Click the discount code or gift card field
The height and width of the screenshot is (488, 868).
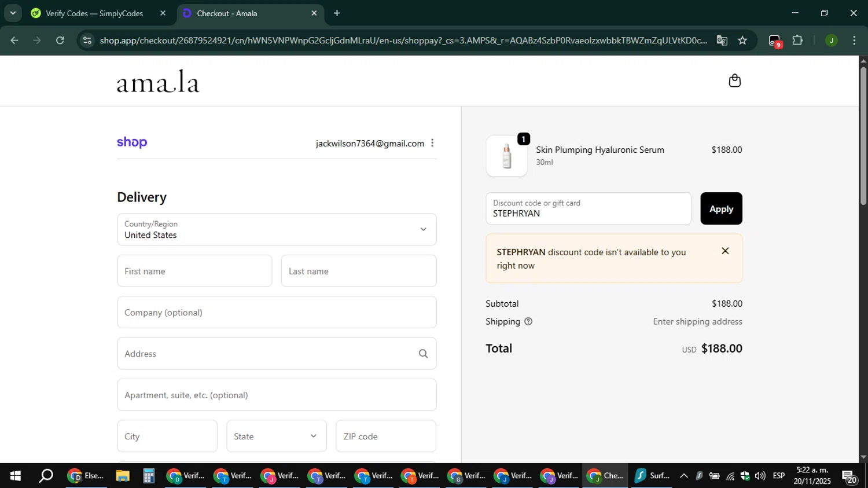589,208
